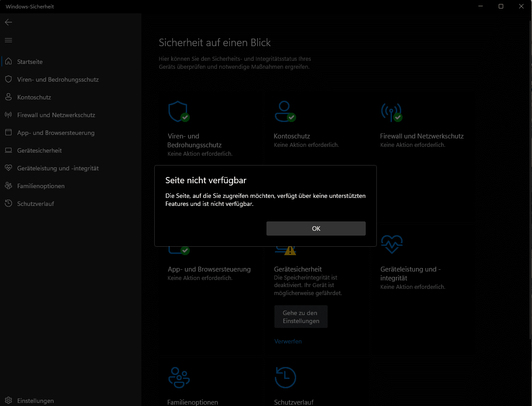Click the back arrow icon
The image size is (532, 406).
click(x=8, y=22)
